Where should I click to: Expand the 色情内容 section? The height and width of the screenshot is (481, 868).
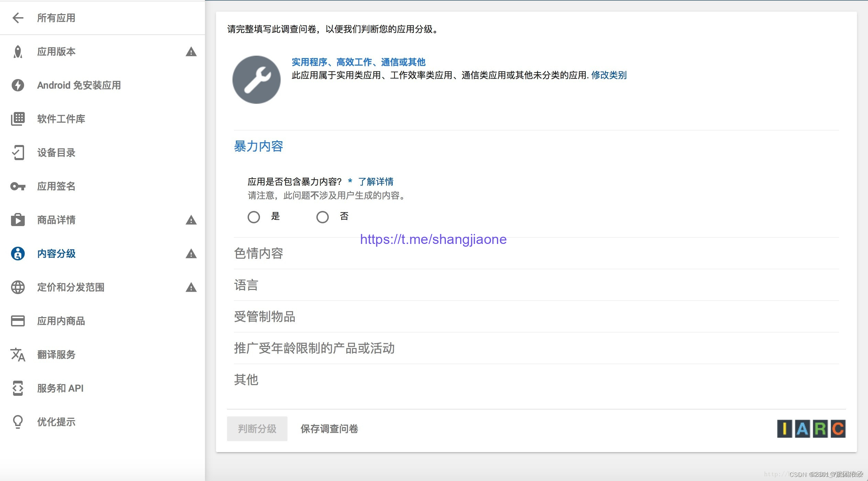pos(259,254)
